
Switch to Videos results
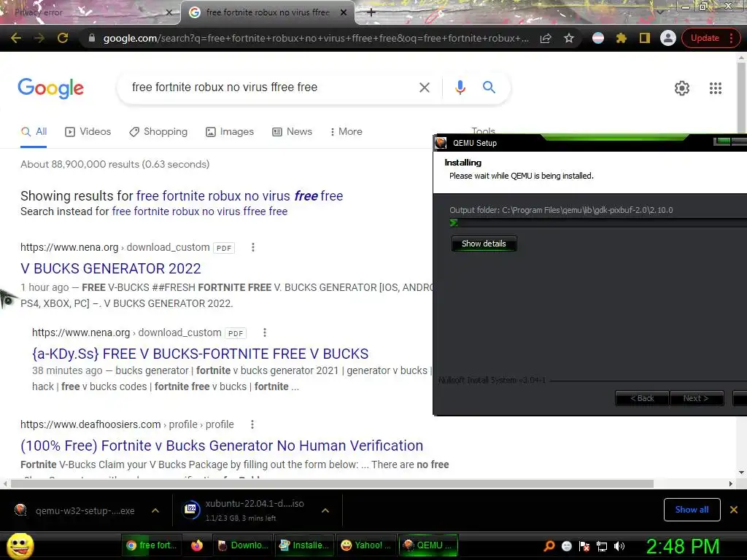tap(88, 132)
